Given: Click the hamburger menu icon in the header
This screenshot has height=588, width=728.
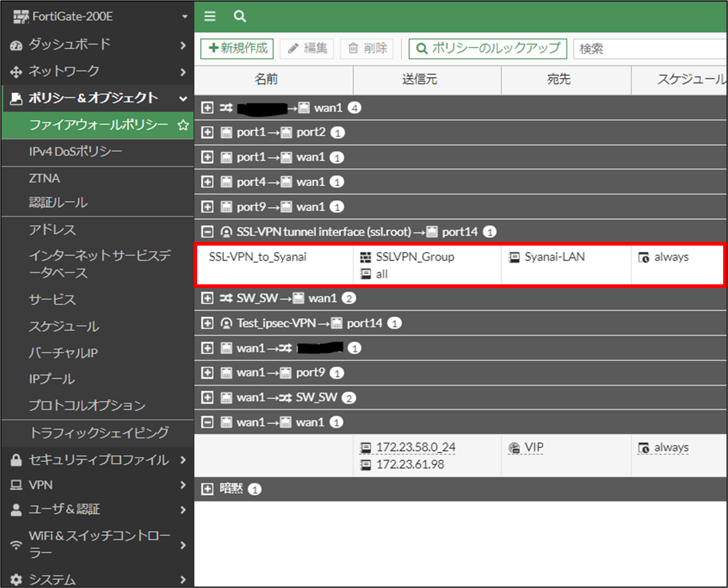Looking at the screenshot, I should click(210, 16).
